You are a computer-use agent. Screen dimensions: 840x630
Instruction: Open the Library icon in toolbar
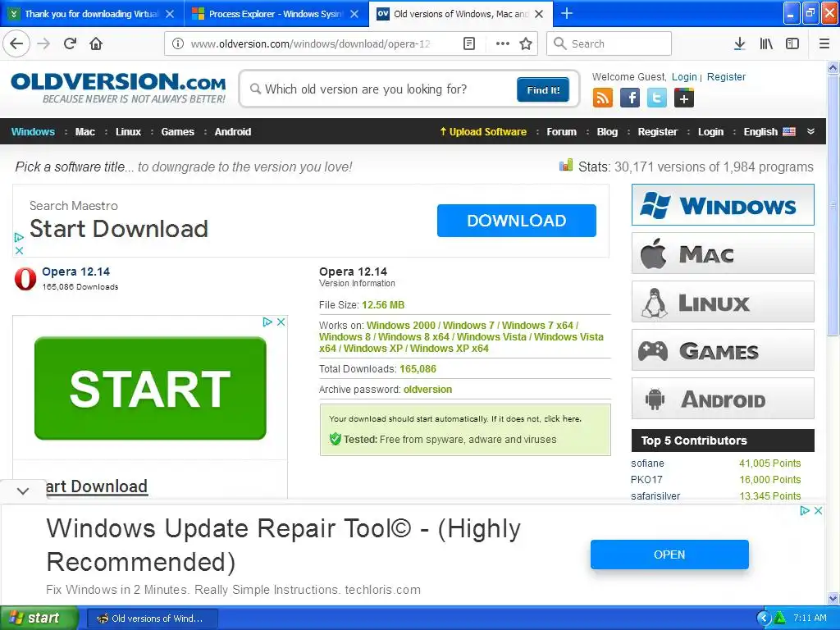pos(766,43)
